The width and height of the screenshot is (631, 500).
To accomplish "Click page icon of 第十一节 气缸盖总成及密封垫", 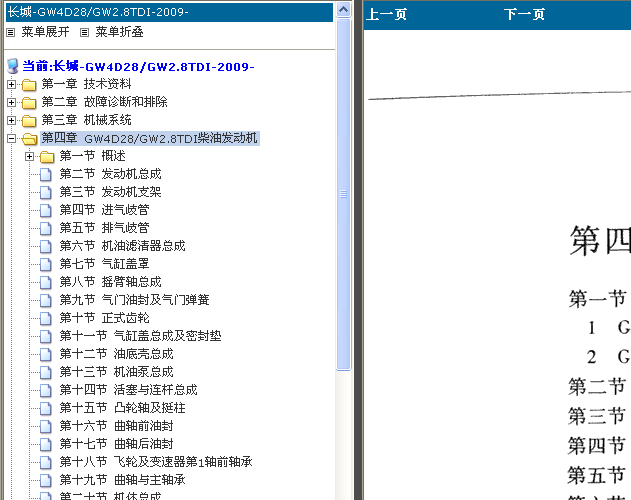I will click(x=46, y=336).
